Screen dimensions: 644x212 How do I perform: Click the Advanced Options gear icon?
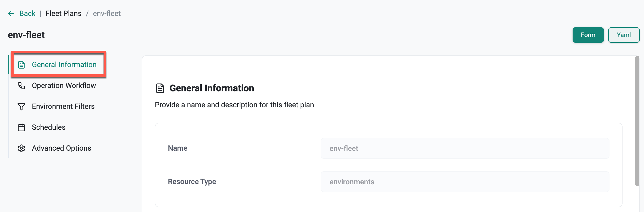click(x=21, y=148)
